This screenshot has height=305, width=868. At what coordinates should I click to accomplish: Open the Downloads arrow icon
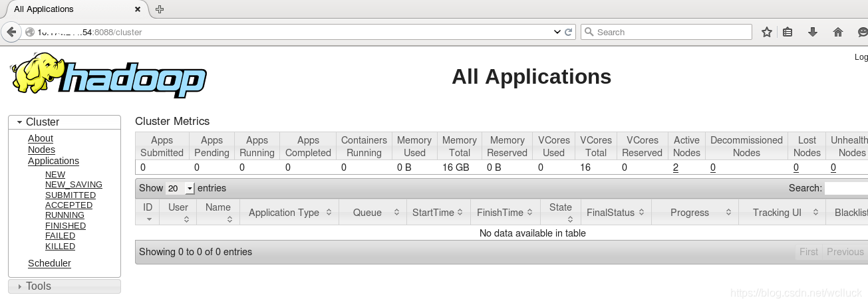pyautogui.click(x=813, y=32)
